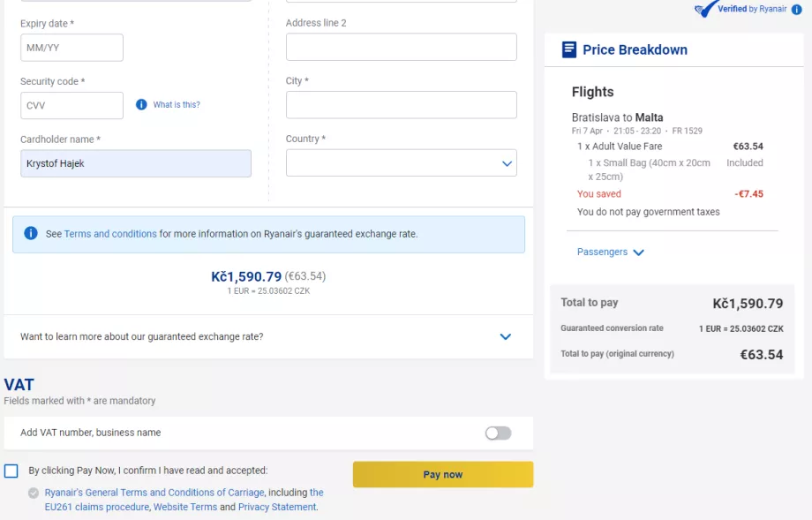Click the info icon in the exchange rate banner
This screenshot has height=520, width=812.
(31, 233)
